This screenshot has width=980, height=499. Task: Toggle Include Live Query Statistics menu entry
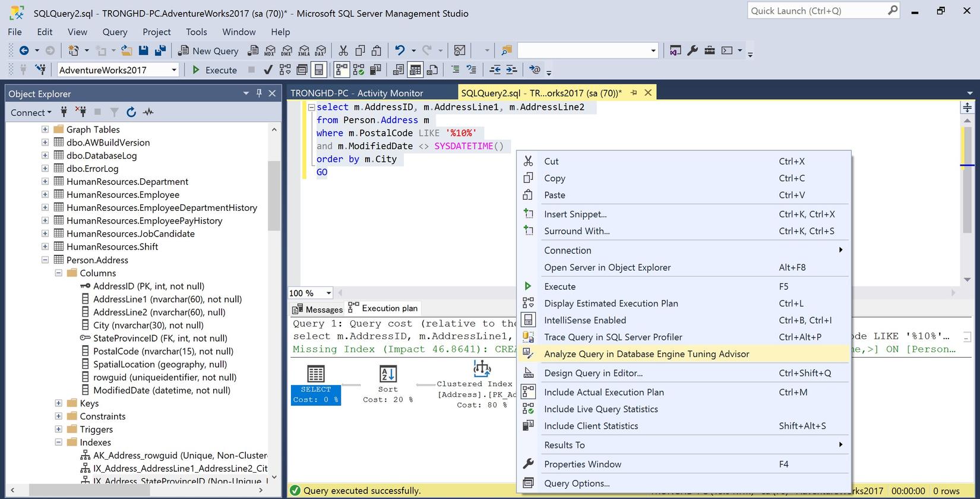[x=600, y=409]
